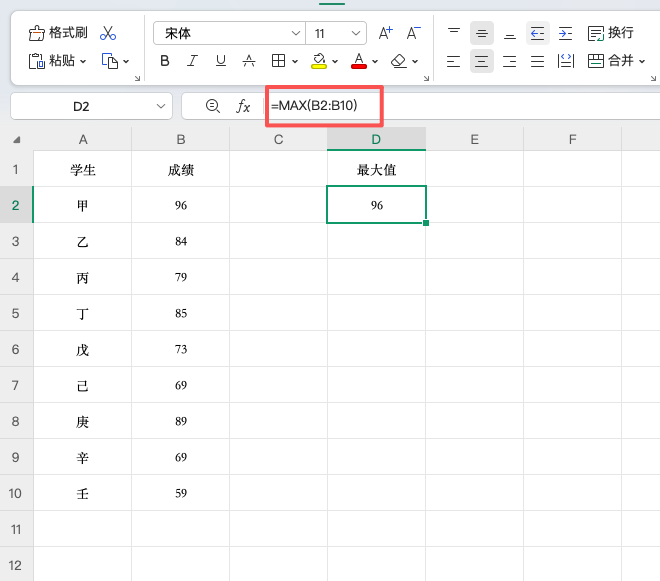
Task: Apply strikethrough text formatting
Action: 249,61
